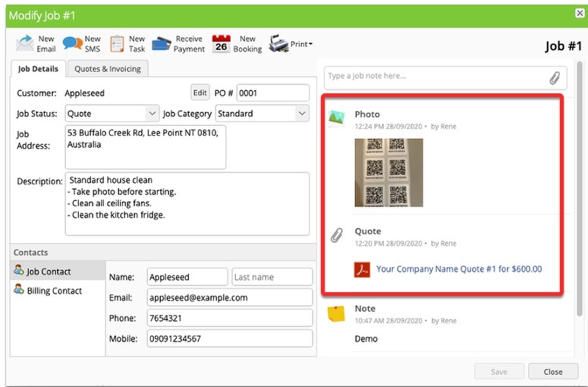Switch to the Job Details tab
The width and height of the screenshot is (588, 387).
pos(38,68)
